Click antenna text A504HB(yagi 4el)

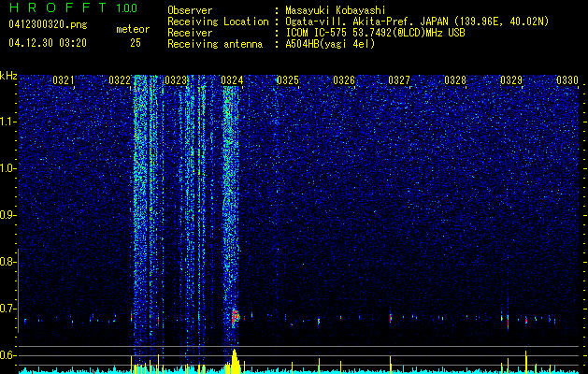pos(330,44)
